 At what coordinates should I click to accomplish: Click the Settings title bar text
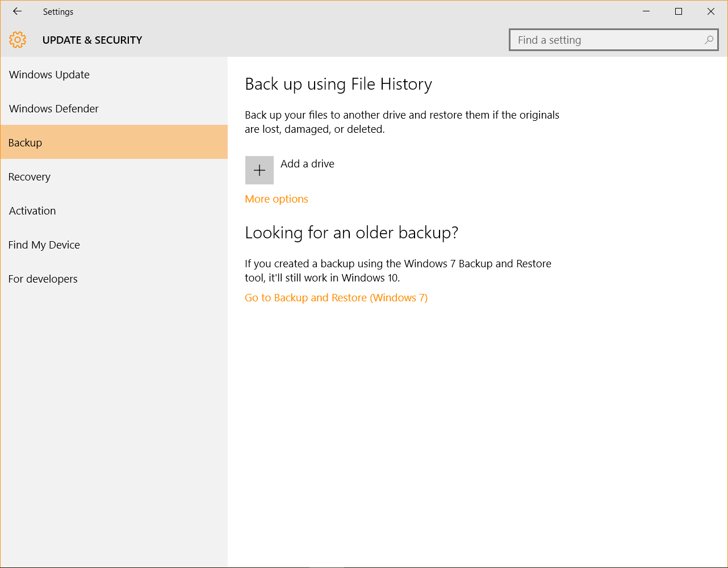point(58,11)
